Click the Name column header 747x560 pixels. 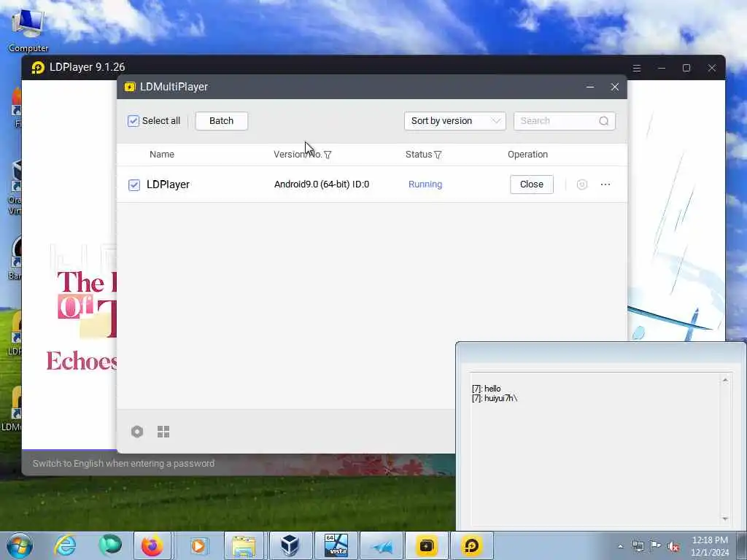tap(162, 155)
